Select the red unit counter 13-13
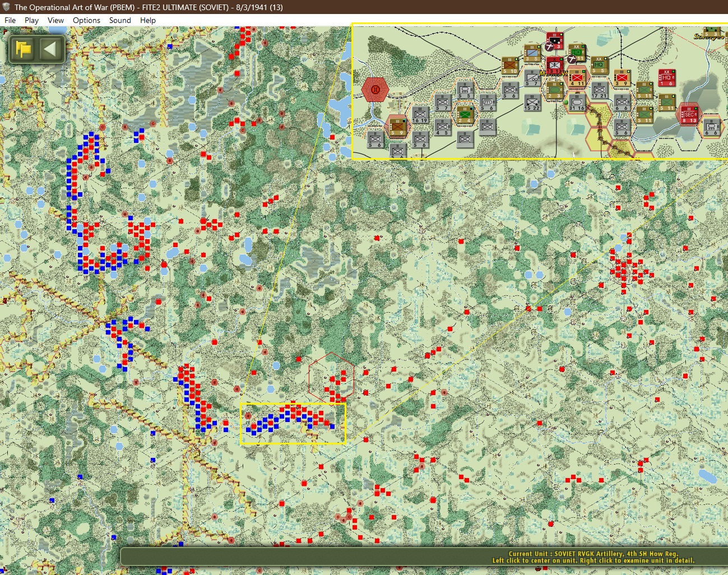 [555, 66]
